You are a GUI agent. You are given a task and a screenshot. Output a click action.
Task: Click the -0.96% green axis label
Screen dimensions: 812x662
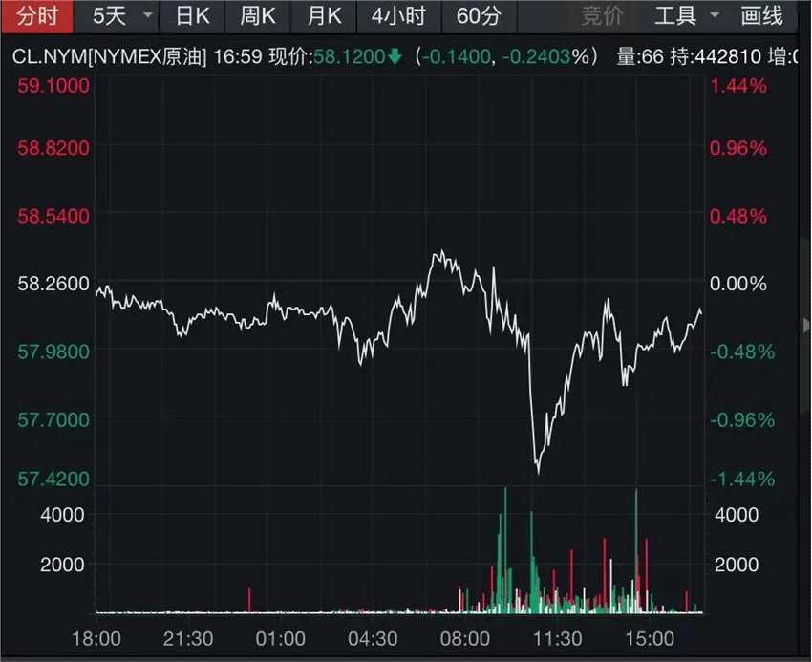742,419
